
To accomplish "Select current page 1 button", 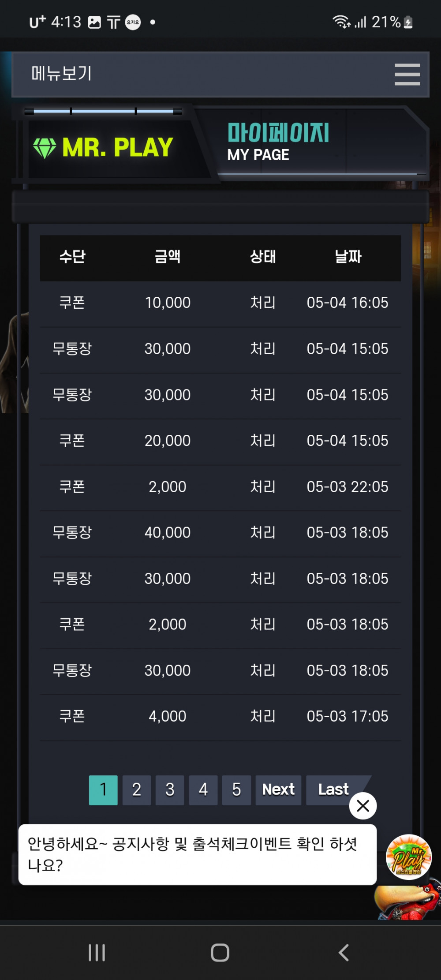I will 103,790.
